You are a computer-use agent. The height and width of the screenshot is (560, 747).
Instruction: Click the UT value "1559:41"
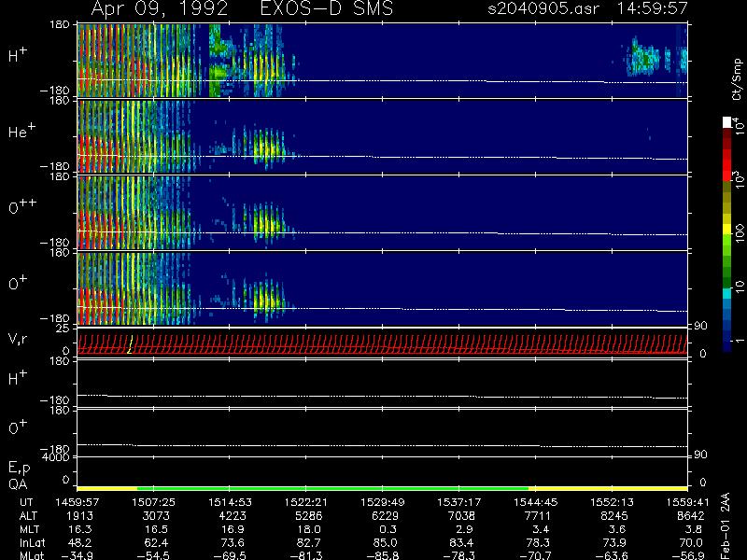tap(688, 502)
